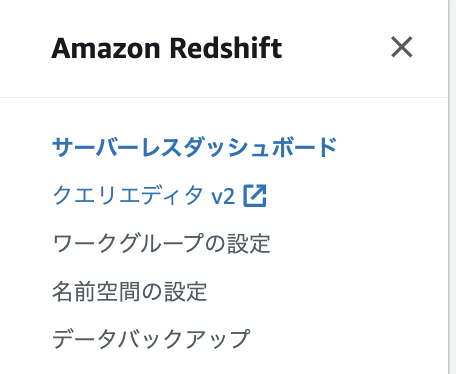
Task: Click the X icon in the panel header
Action: coord(402,47)
